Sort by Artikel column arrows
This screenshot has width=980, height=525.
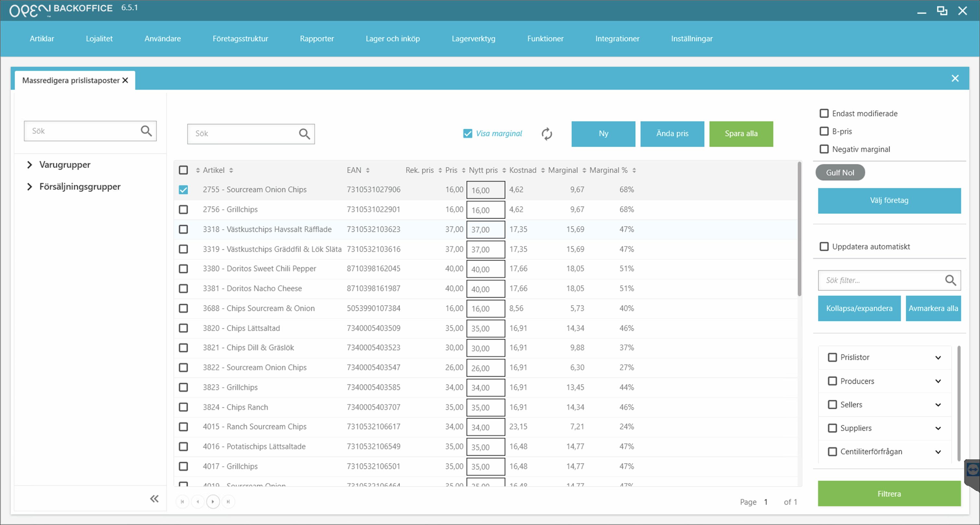click(x=231, y=170)
